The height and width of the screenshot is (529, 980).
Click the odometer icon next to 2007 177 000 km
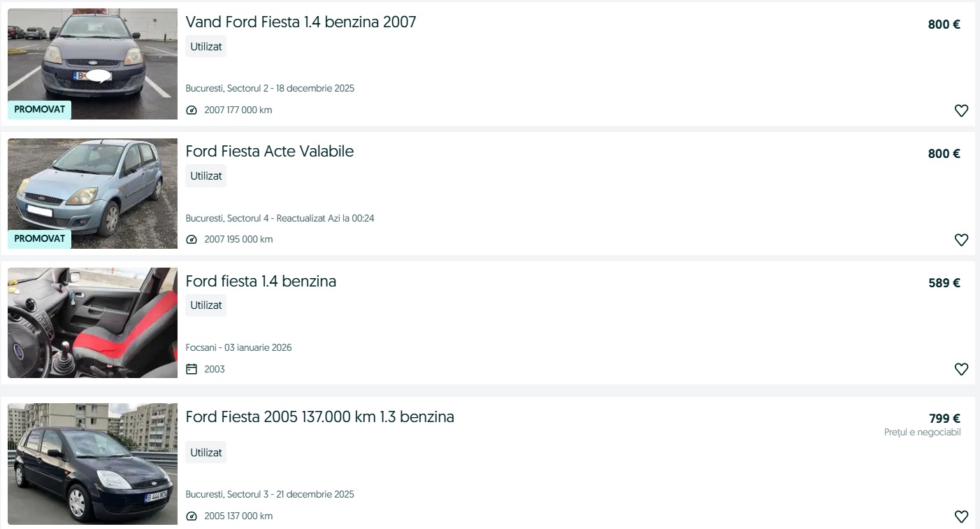pyautogui.click(x=192, y=110)
